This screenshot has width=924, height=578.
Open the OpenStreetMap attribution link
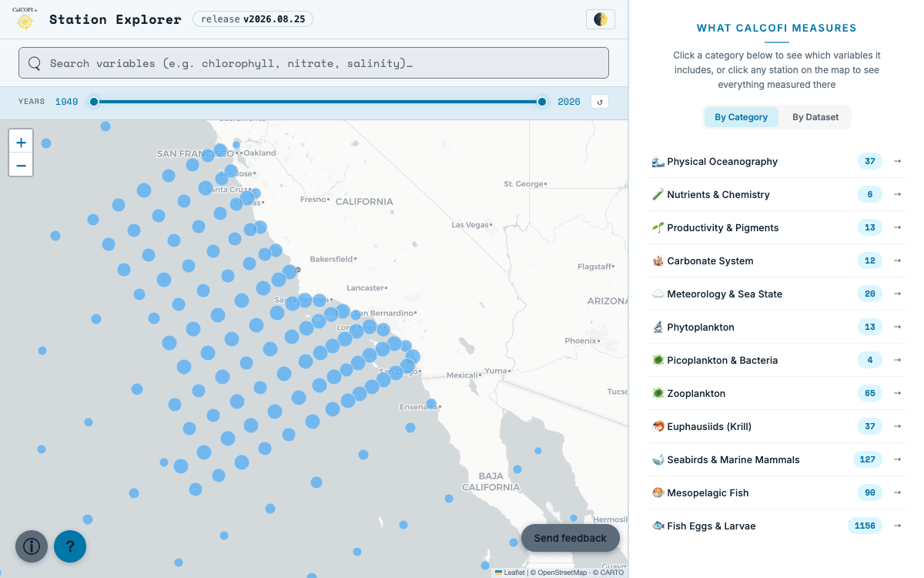coord(562,573)
